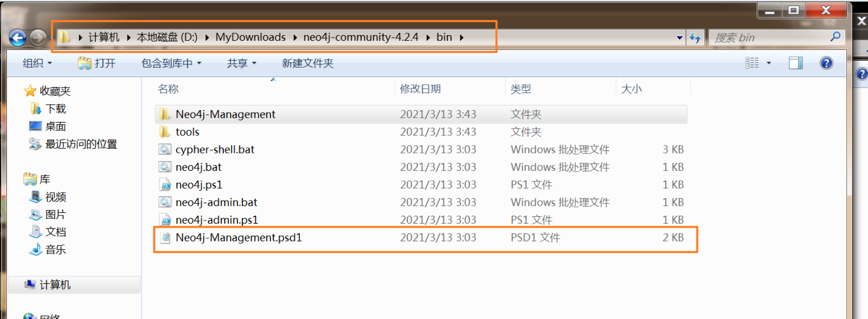This screenshot has height=319, width=868.
Task: Toggle the preview pane icon
Action: [796, 63]
